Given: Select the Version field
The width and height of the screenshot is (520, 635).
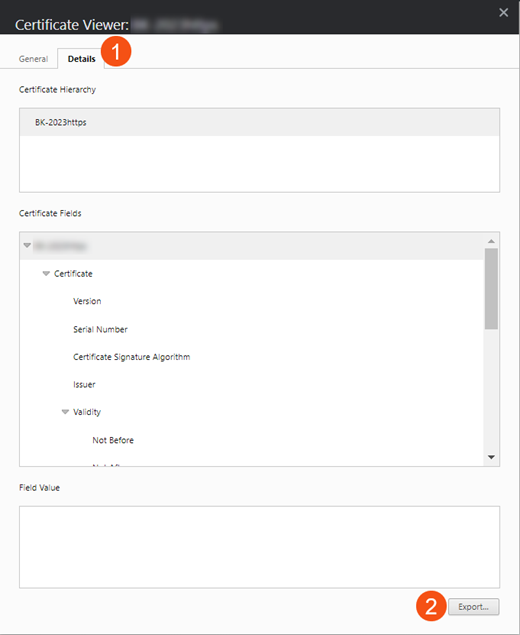Looking at the screenshot, I should point(87,301).
